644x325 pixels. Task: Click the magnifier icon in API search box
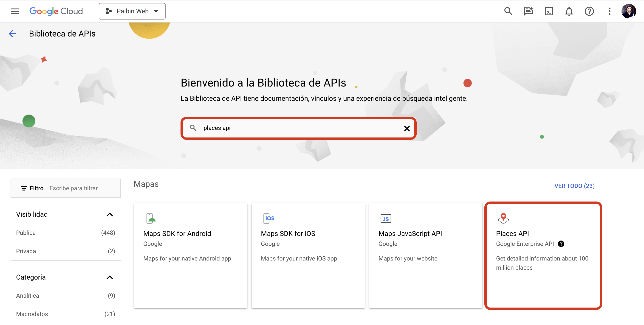pyautogui.click(x=193, y=128)
